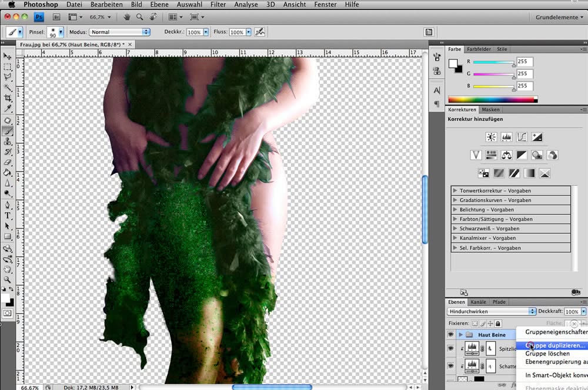Click the Deckkr. opacity field

click(x=194, y=32)
